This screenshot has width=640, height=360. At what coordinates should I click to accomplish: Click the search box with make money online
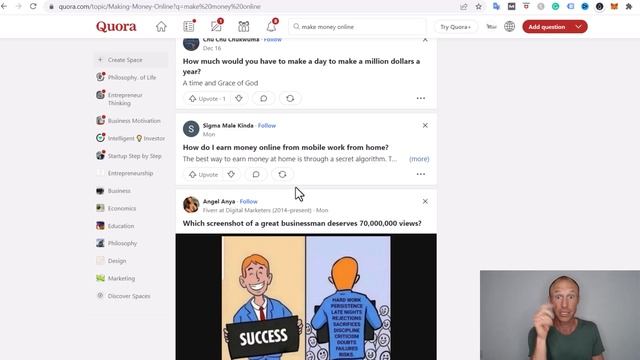tap(357, 27)
